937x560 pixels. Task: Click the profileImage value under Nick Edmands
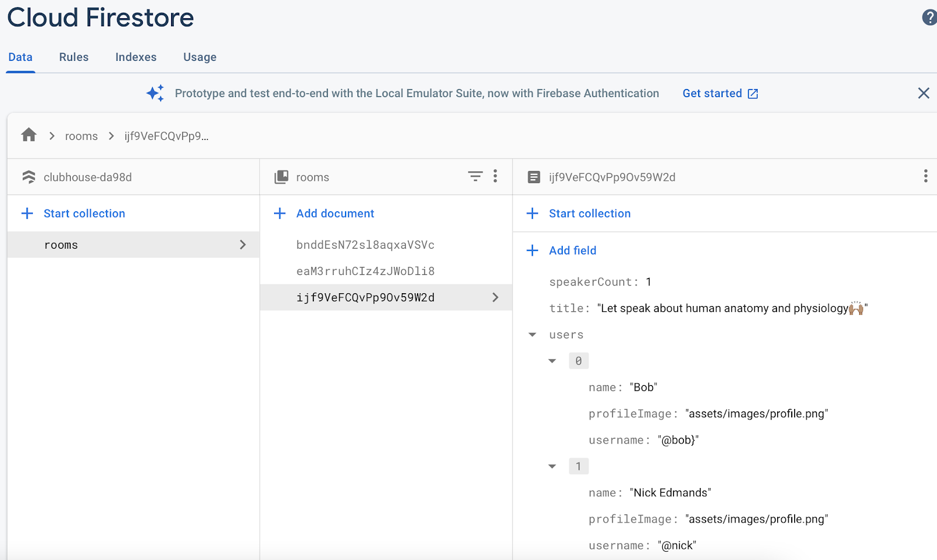[757, 519]
